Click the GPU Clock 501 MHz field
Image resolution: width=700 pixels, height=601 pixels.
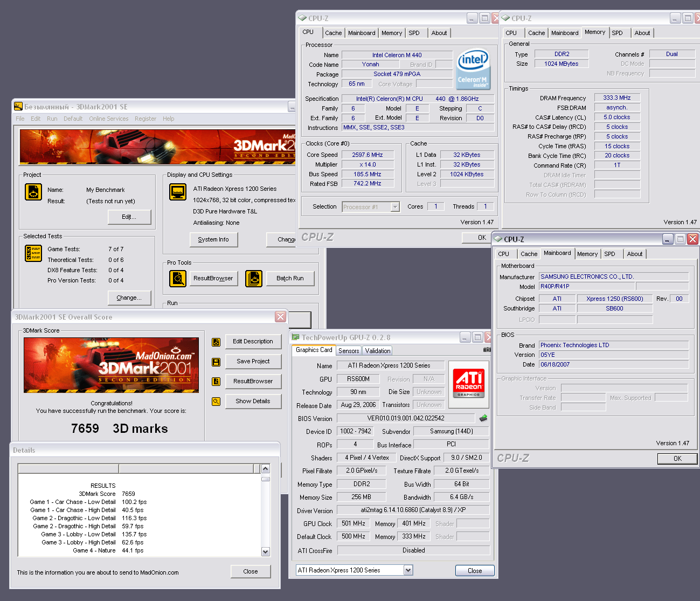(x=354, y=523)
